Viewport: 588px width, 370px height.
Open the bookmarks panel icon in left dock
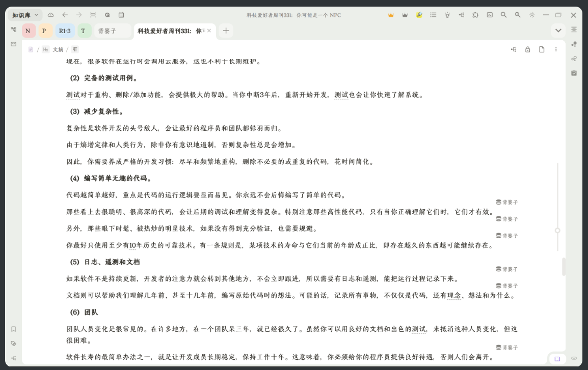13,329
